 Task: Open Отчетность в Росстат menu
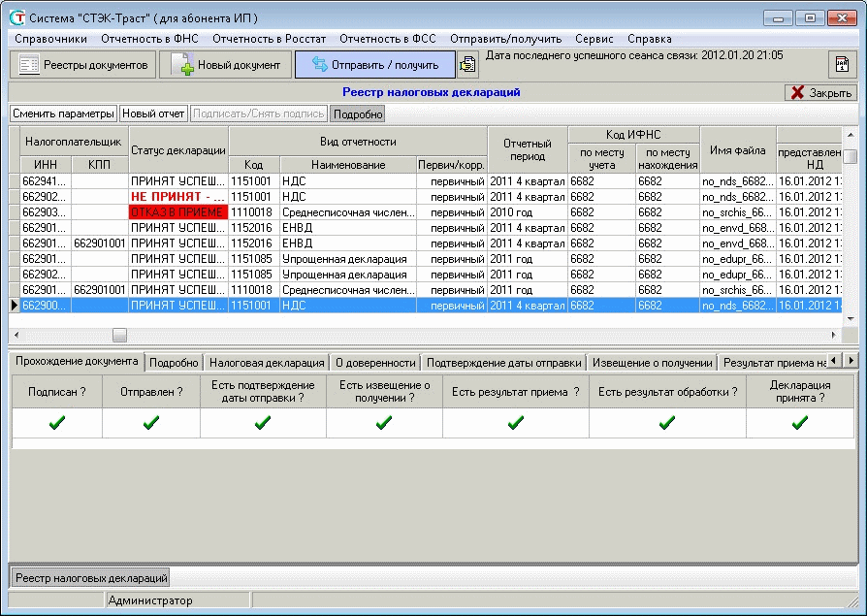[270, 39]
